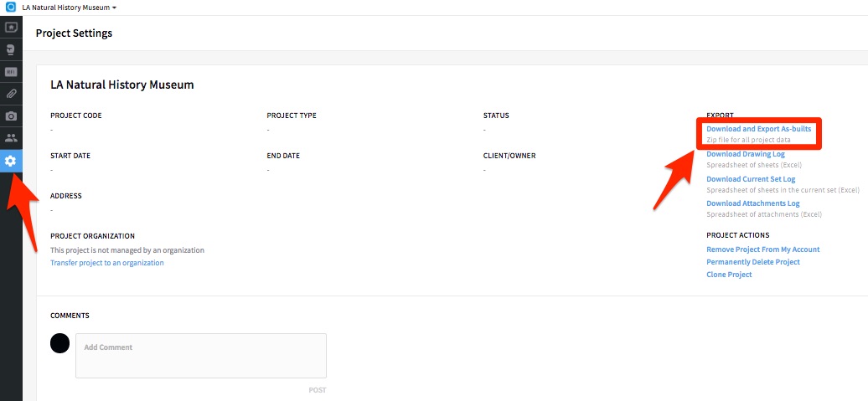The width and height of the screenshot is (868, 401).
Task: Click 'Spreadsheet of attachments (Excel)' description
Action: click(x=764, y=214)
